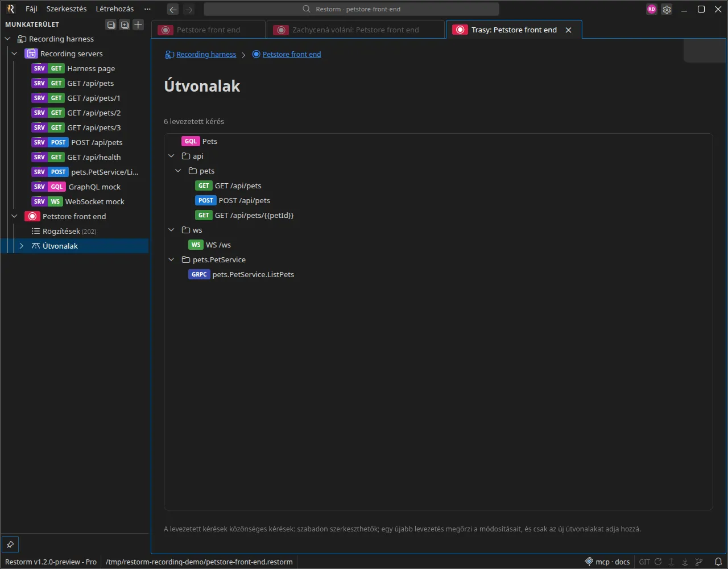This screenshot has height=569, width=728.
Task: Open the overflow menu with three dots
Action: [148, 9]
